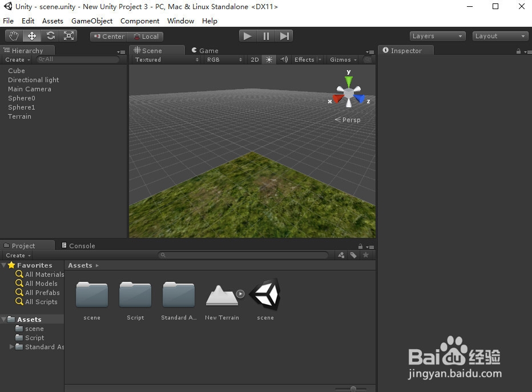Select the Scale tool
The height and width of the screenshot is (392, 532).
click(x=68, y=36)
